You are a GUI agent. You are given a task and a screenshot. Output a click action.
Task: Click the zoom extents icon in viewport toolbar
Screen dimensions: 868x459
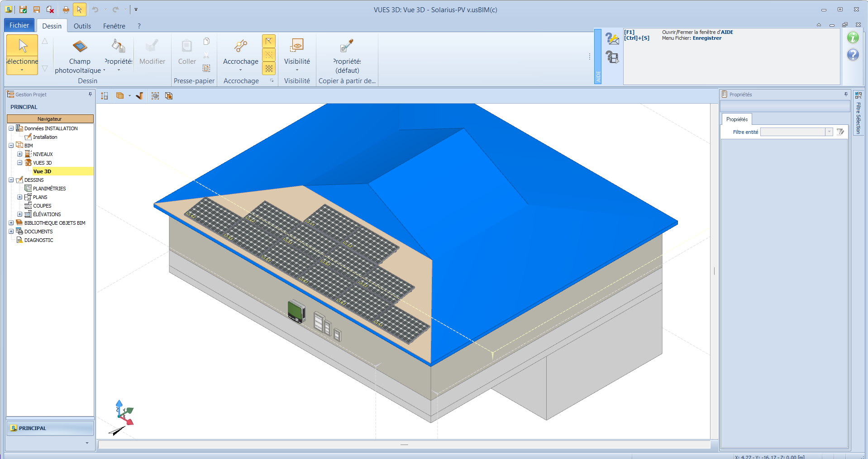(x=155, y=96)
